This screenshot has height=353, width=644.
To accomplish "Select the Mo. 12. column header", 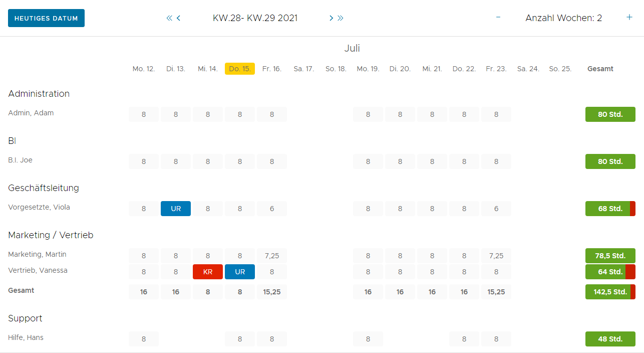I will pos(144,69).
